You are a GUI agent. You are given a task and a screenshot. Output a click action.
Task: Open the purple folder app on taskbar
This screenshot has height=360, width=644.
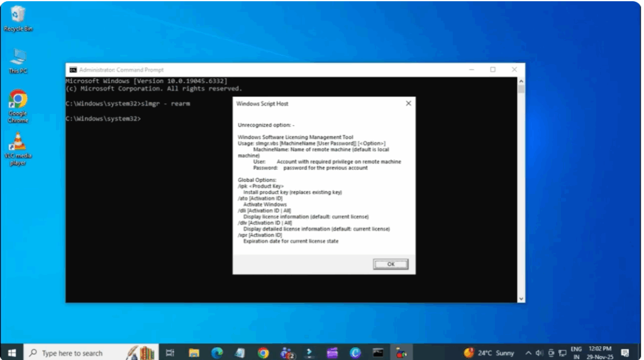(332, 352)
